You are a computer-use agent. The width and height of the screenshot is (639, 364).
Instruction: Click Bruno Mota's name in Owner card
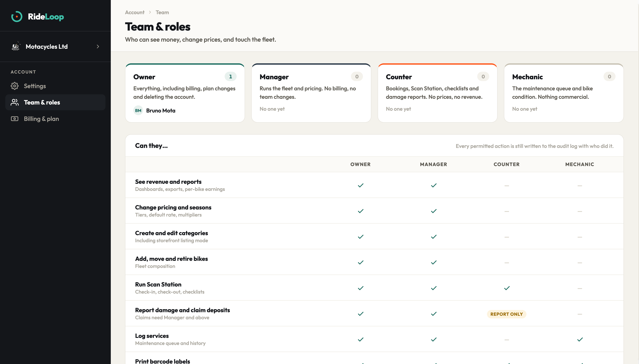click(x=161, y=111)
